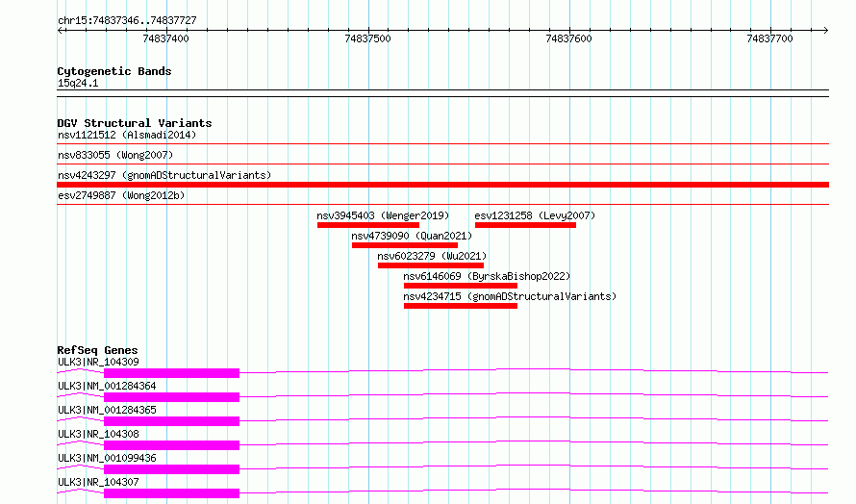Viewport: 856px width, 504px height.
Task: Click the magenta exon block of ULK3|NR_104308
Action: [x=171, y=445]
